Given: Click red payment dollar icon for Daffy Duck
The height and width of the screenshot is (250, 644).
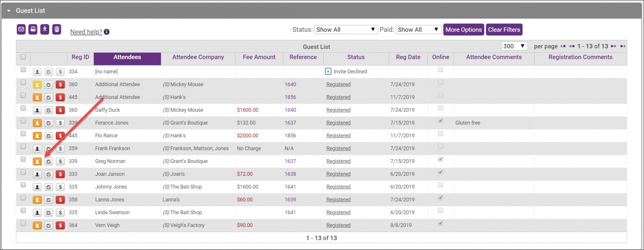Looking at the screenshot, I should click(60, 110).
